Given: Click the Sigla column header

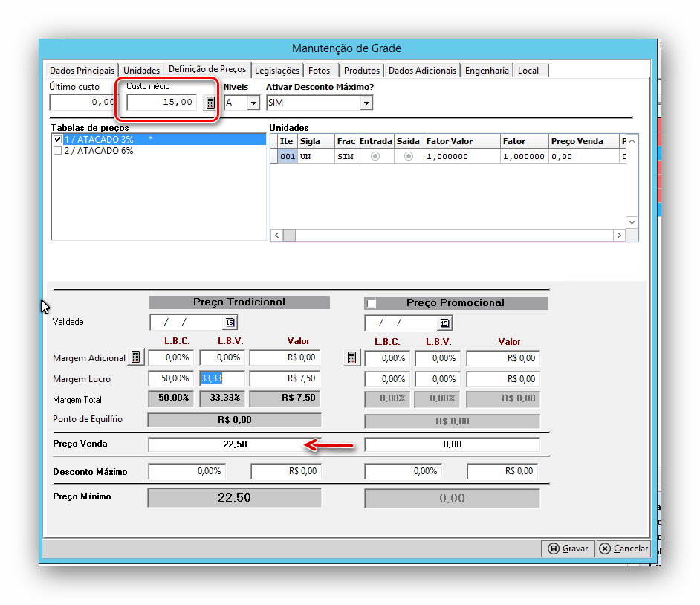Looking at the screenshot, I should [316, 141].
